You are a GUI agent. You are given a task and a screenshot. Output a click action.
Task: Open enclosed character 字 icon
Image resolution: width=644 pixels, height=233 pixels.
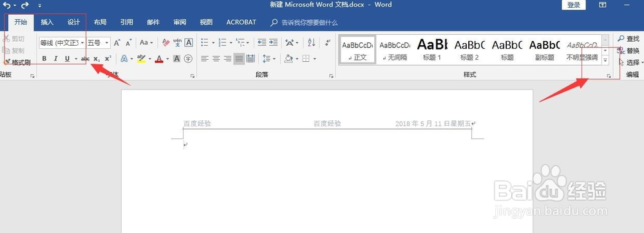(x=188, y=59)
